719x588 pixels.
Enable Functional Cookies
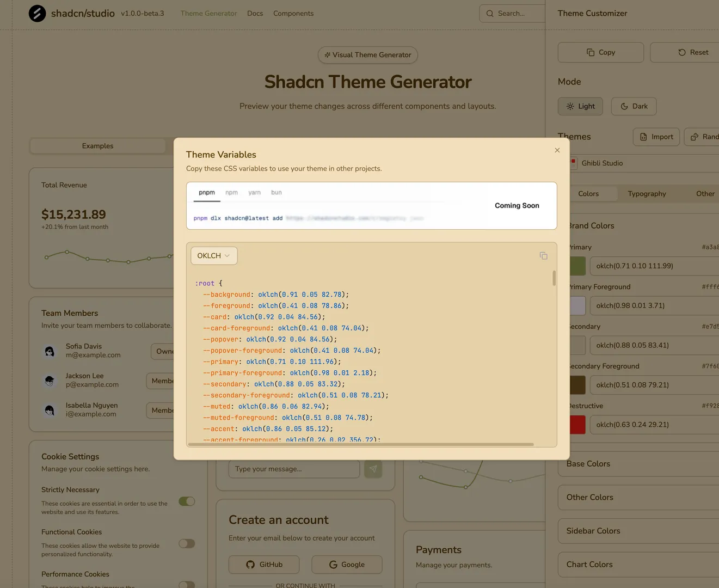(187, 543)
